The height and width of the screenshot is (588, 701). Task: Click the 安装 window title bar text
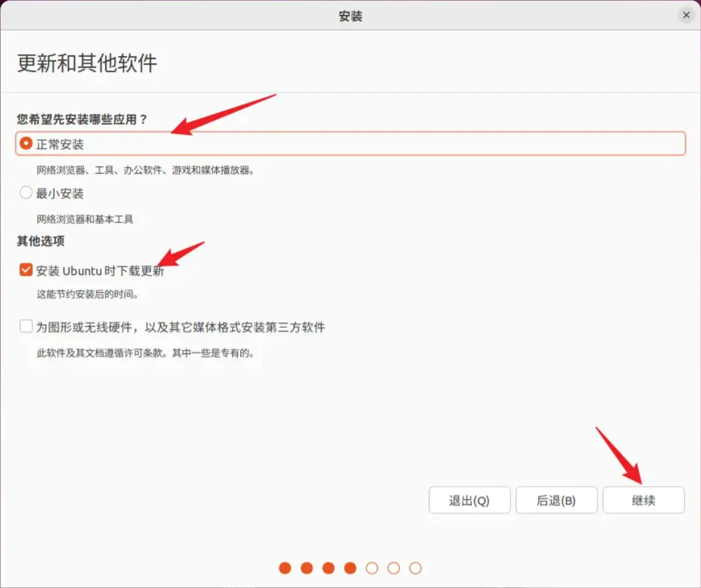pyautogui.click(x=350, y=16)
